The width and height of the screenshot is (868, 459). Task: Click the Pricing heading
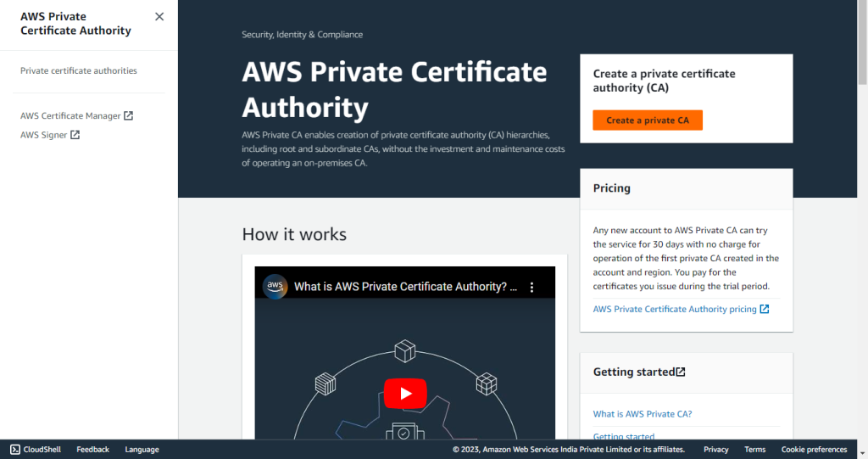pyautogui.click(x=612, y=188)
